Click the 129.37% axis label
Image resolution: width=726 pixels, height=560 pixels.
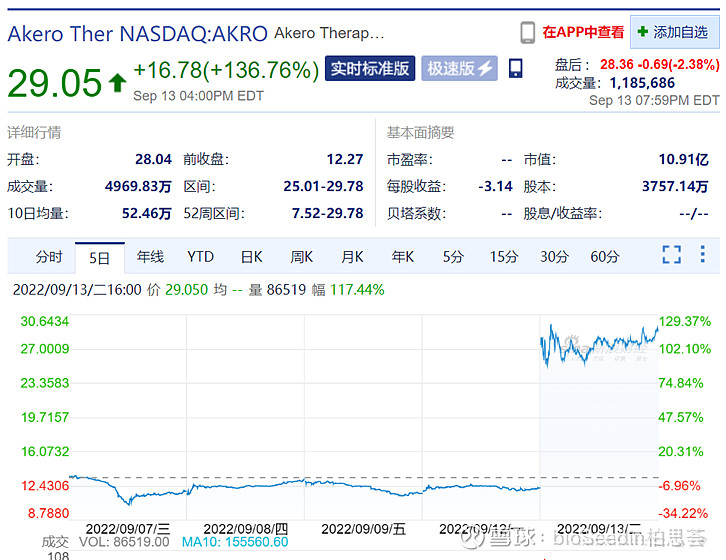click(x=684, y=321)
